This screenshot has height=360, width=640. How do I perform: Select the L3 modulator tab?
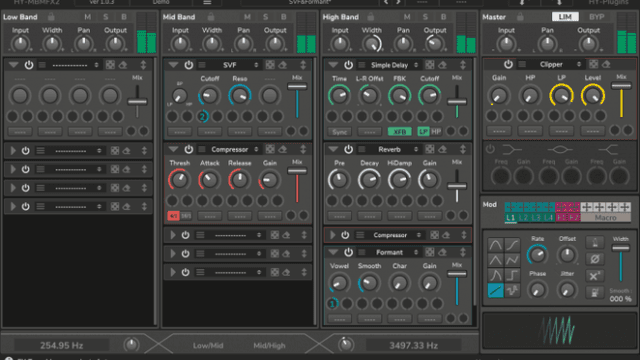(x=536, y=218)
